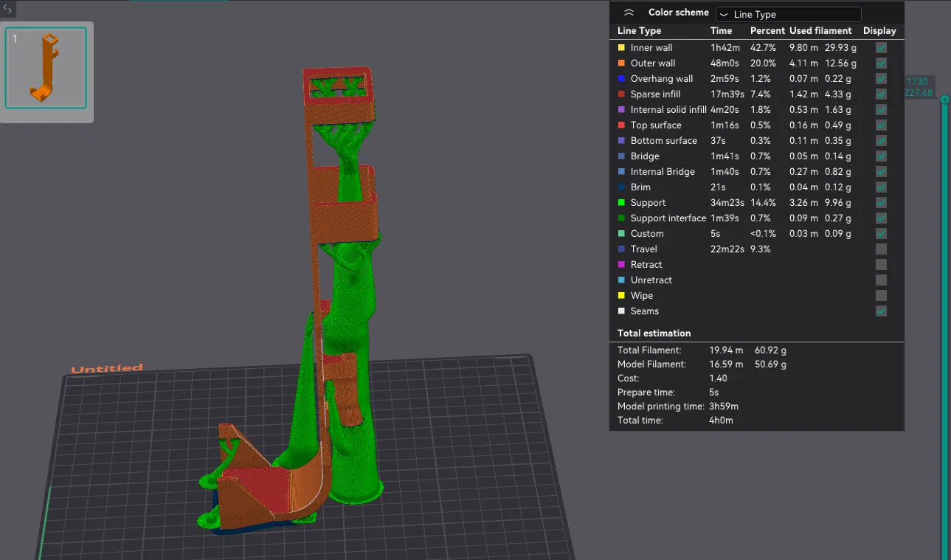Click the dark green Support interface swatch
Screen dimensions: 951x560
point(621,218)
